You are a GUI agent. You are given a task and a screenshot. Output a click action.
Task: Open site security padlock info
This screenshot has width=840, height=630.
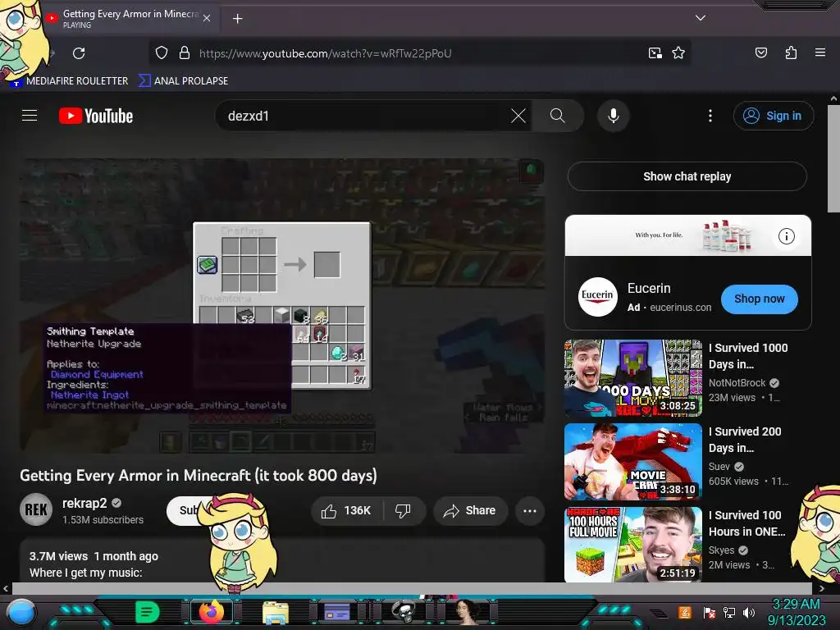click(x=185, y=53)
